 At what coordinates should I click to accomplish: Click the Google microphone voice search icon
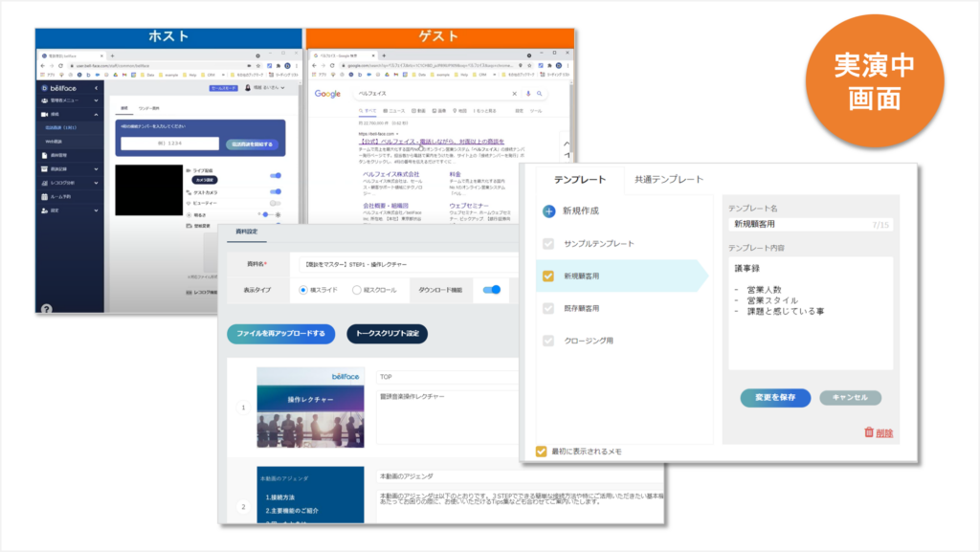coord(527,94)
